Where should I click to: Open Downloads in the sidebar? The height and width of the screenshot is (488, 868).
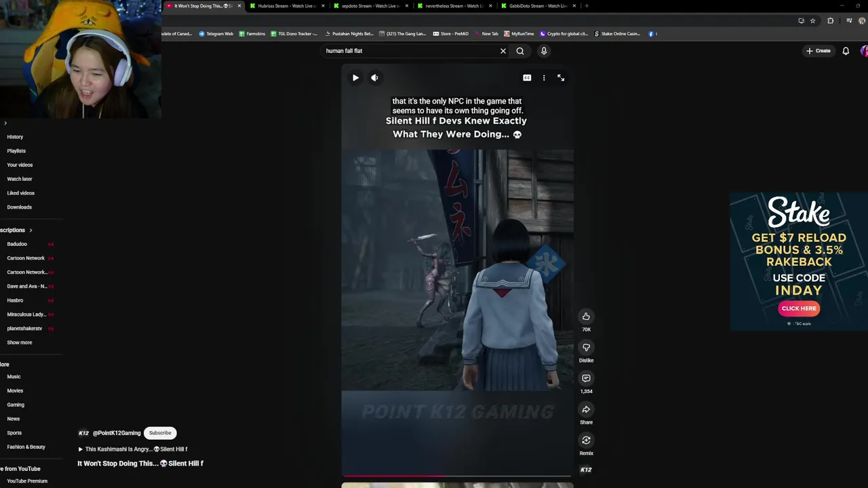click(x=19, y=207)
